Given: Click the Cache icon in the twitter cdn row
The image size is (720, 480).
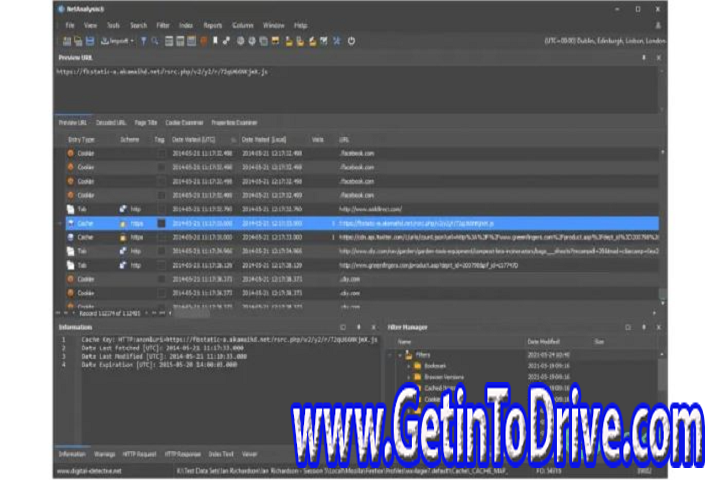Looking at the screenshot, I should pyautogui.click(x=71, y=237).
